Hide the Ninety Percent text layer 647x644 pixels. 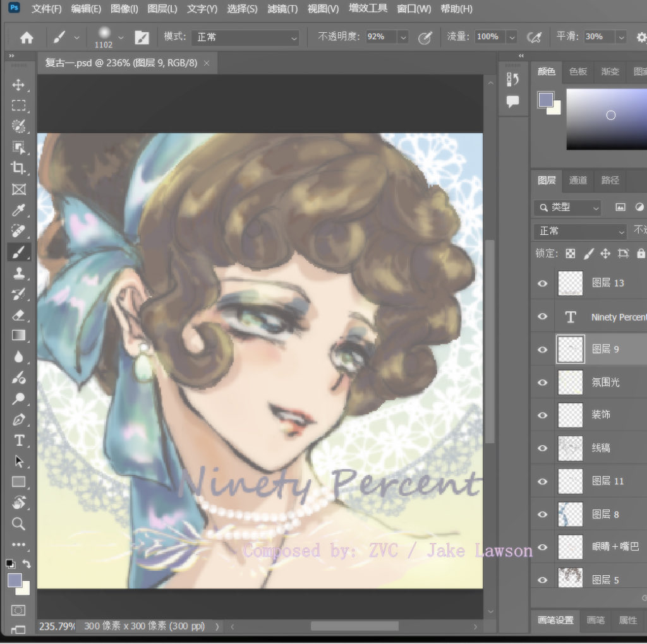(543, 316)
